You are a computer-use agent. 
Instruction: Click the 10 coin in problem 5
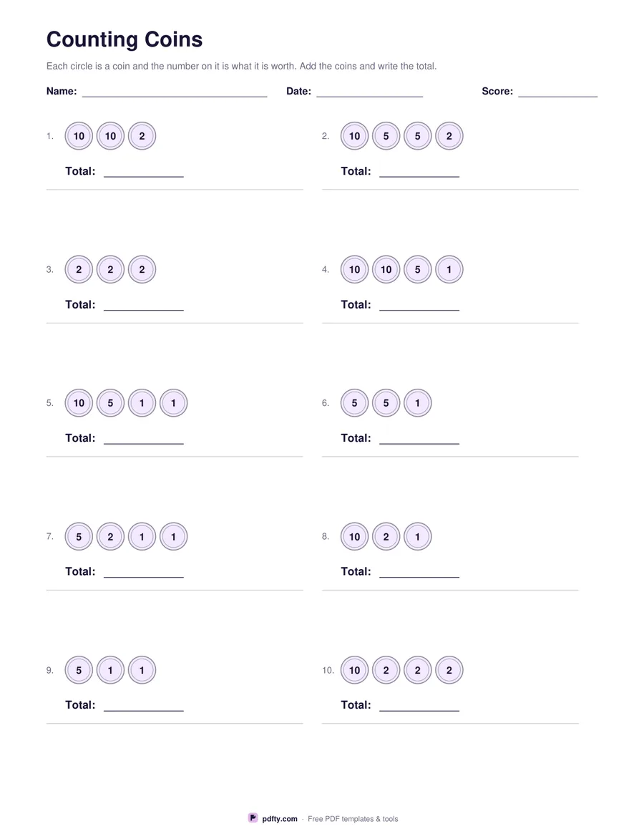tap(79, 403)
